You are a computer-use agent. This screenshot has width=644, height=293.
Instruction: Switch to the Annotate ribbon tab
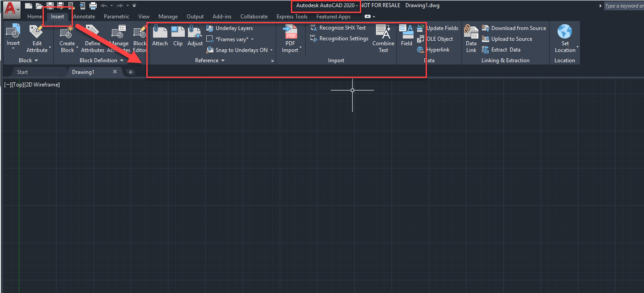[x=84, y=16]
